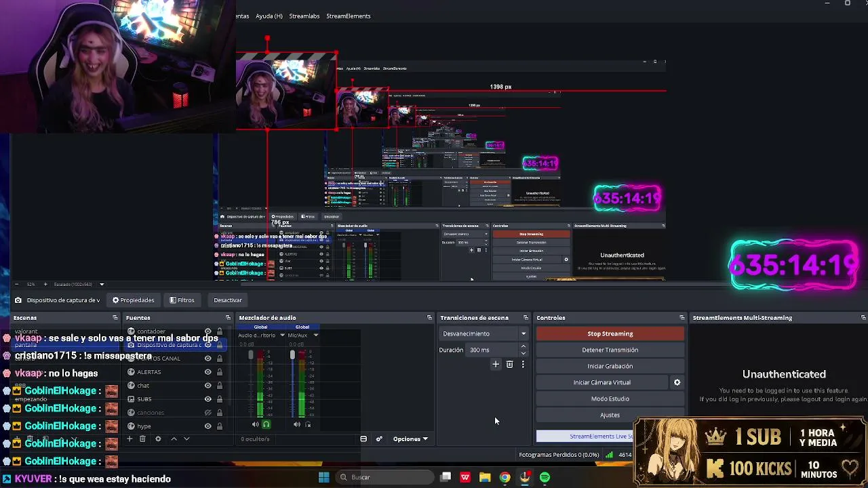The width and height of the screenshot is (868, 488).
Task: Click the taskbar Buscar search box
Action: pyautogui.click(x=384, y=477)
